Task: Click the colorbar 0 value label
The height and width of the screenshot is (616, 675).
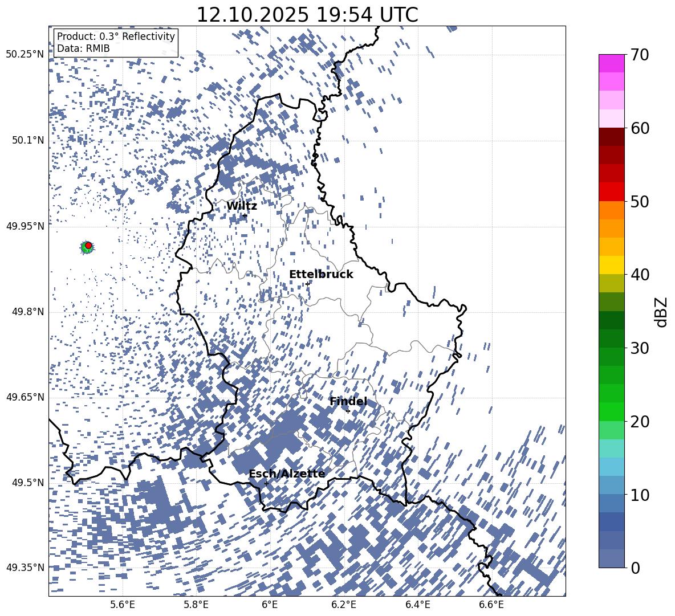Action: pyautogui.click(x=635, y=568)
